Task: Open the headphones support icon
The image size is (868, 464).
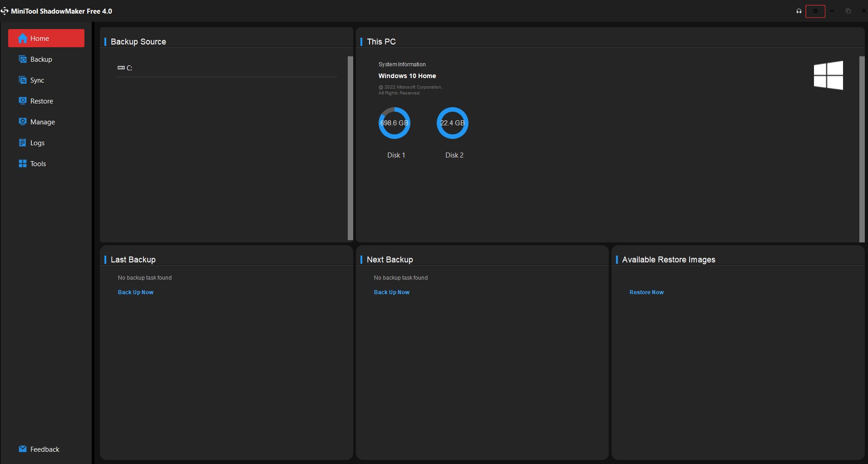Action: pos(799,11)
